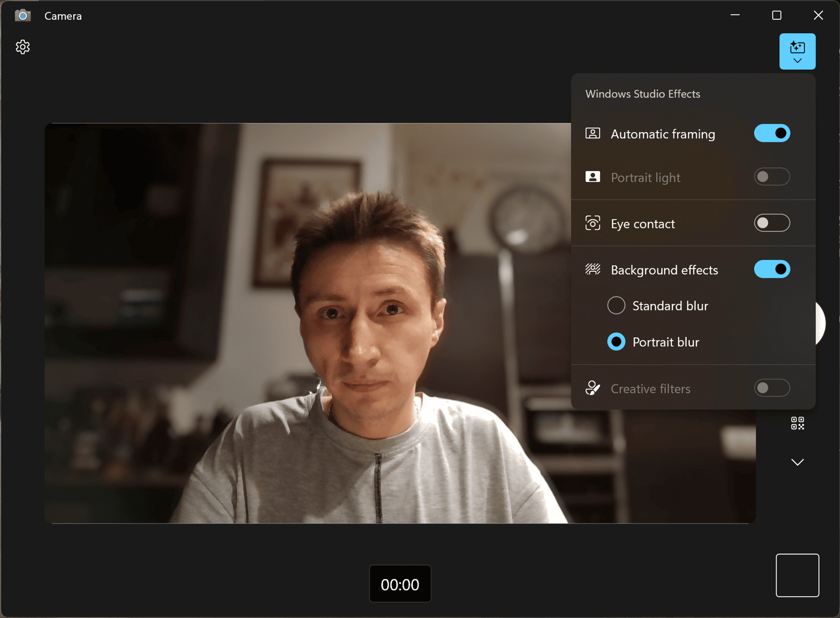Click the Background effects icon
This screenshot has height=618, width=840.
click(592, 269)
